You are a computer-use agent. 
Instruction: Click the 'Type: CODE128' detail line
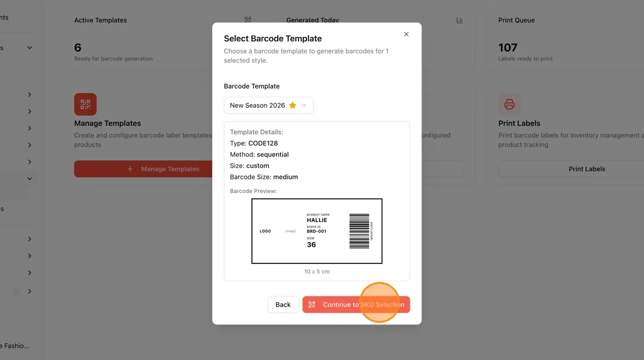point(254,143)
